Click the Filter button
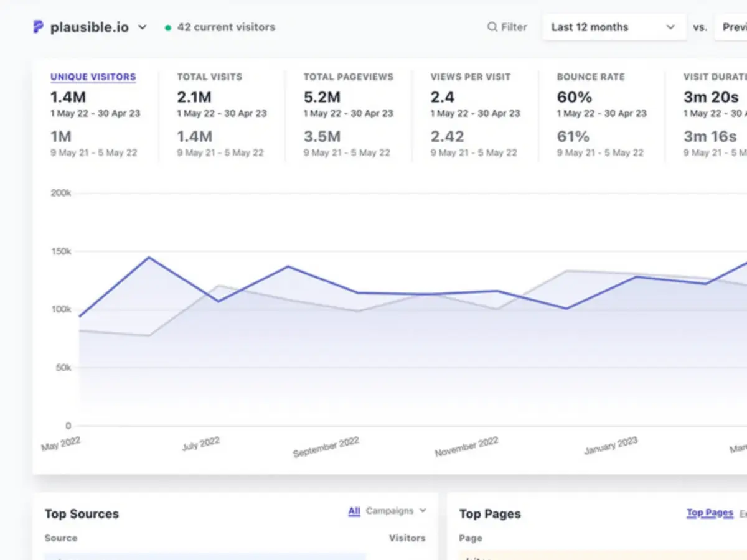Image resolution: width=747 pixels, height=560 pixels. tap(507, 27)
